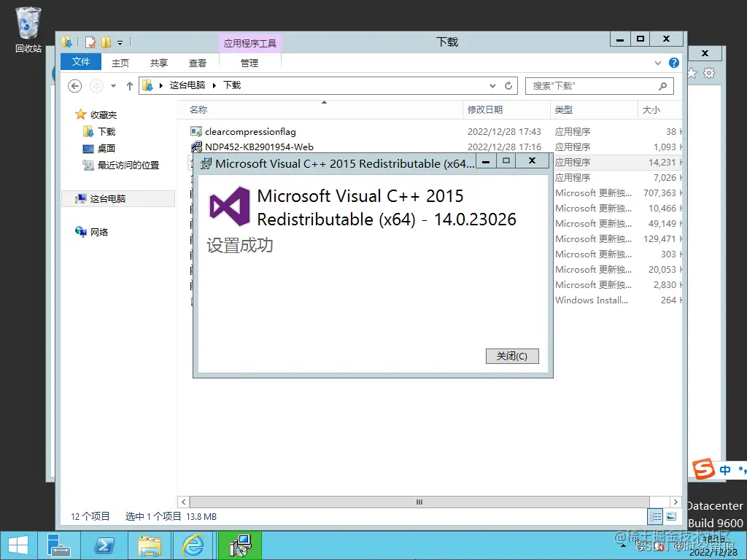Click the gear icon in background window

click(709, 73)
